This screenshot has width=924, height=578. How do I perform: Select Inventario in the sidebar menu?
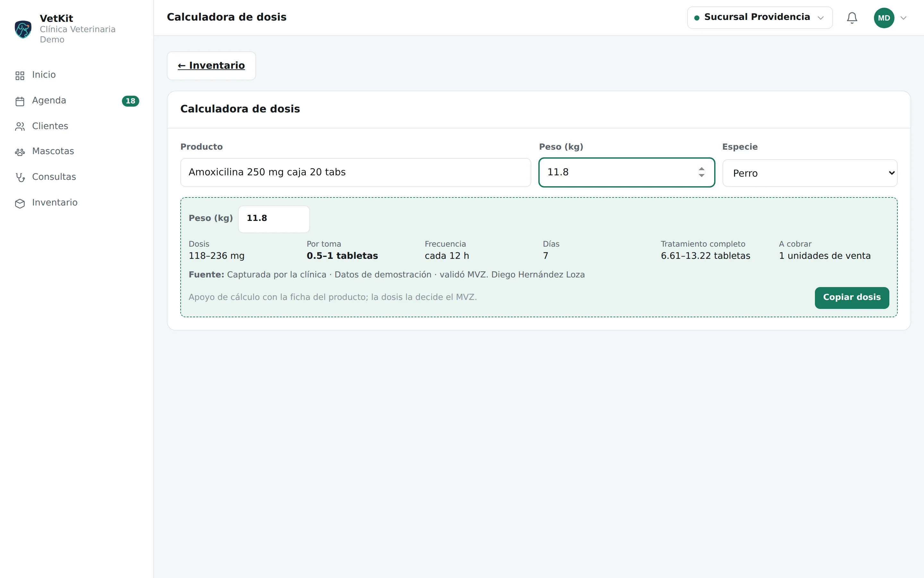77,203
